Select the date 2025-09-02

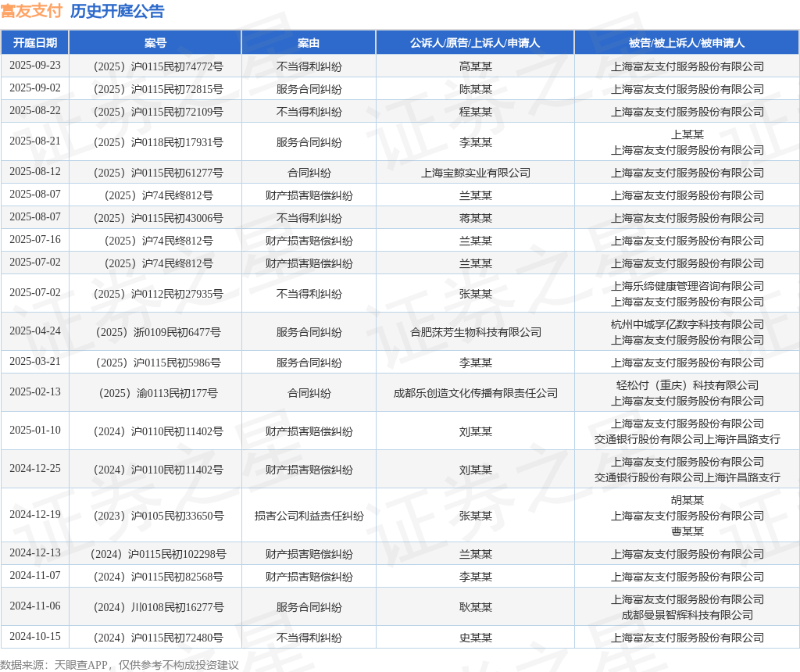pos(34,88)
